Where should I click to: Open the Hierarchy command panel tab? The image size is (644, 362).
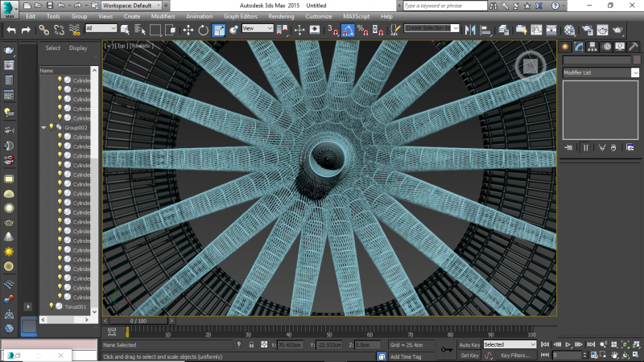(x=592, y=47)
